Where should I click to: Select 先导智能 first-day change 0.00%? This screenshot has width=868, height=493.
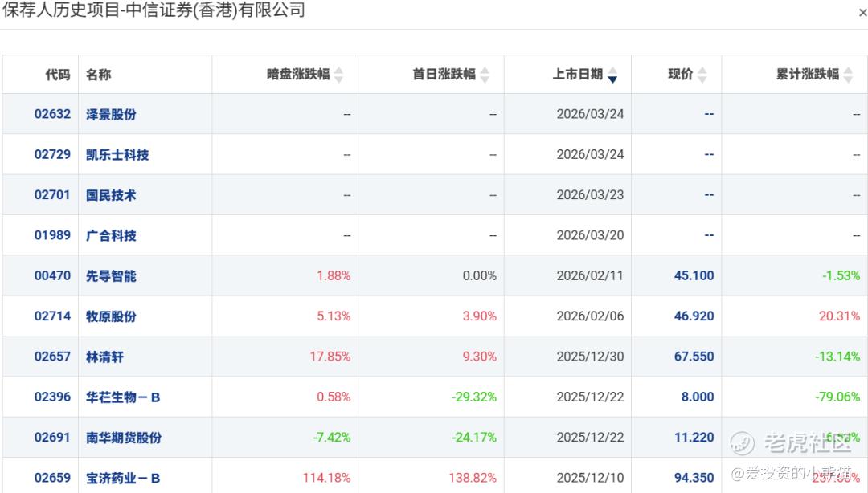click(x=479, y=275)
